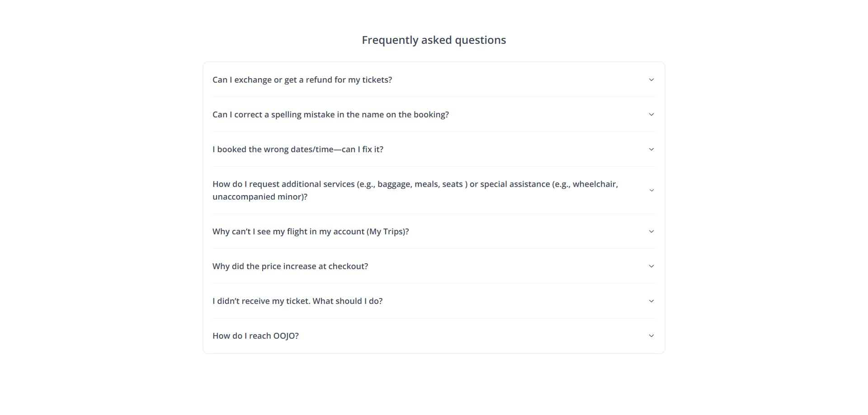Click chevron next to spelling mistake question
The image size is (868, 415).
[651, 115]
